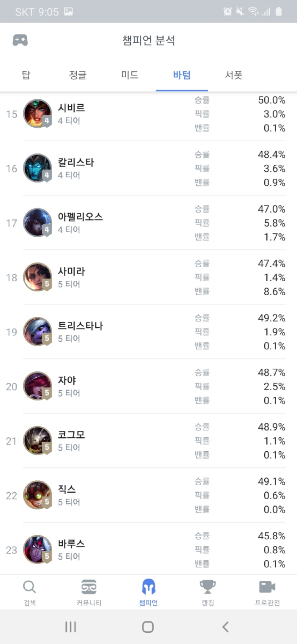Open the 커뮤니티 community icon
297x644 pixels.
pyautogui.click(x=89, y=587)
